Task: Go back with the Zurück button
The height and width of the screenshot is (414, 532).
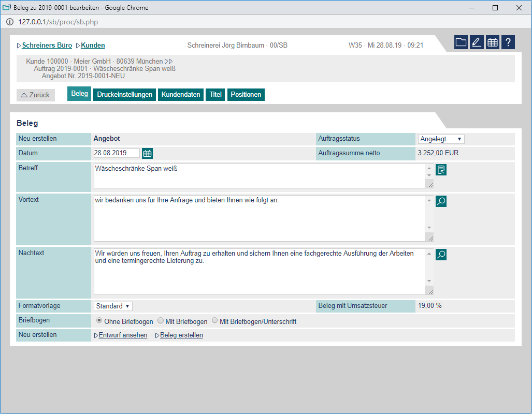Action: (36, 95)
